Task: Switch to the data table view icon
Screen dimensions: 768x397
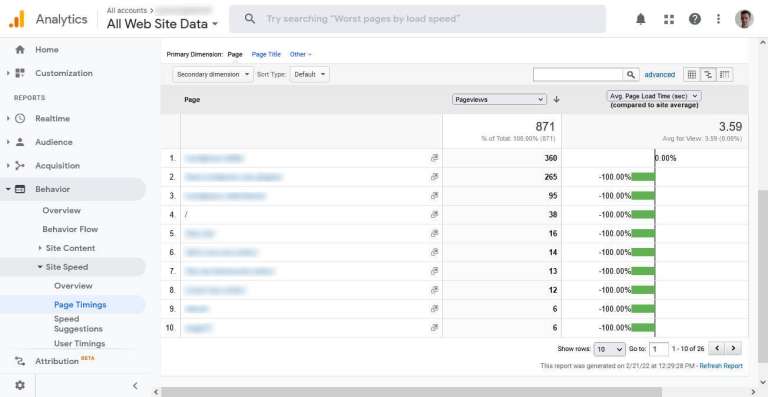Action: pyautogui.click(x=692, y=74)
